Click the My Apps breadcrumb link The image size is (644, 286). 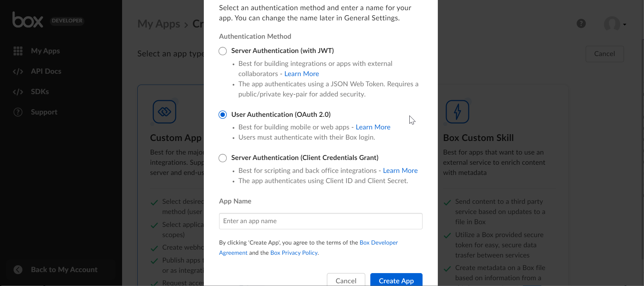[x=159, y=24]
